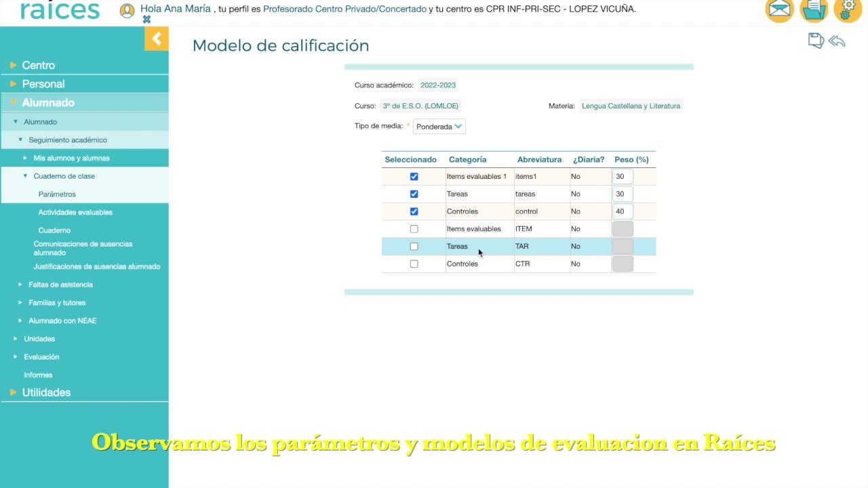Open the settings gear icon
Screen dimensions: 868x488
tap(847, 10)
